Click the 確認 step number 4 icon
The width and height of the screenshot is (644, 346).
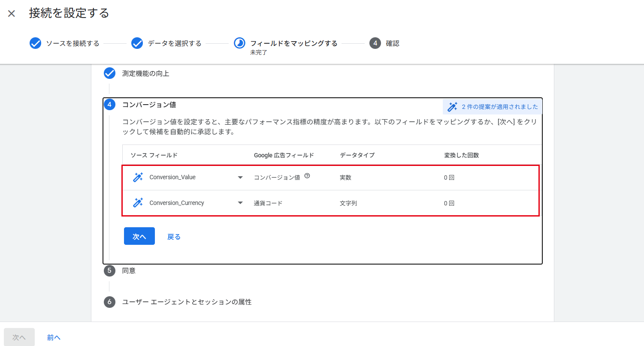(x=375, y=43)
